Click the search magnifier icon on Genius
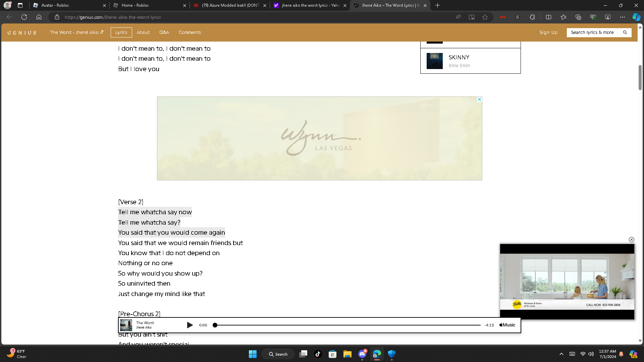 (625, 33)
